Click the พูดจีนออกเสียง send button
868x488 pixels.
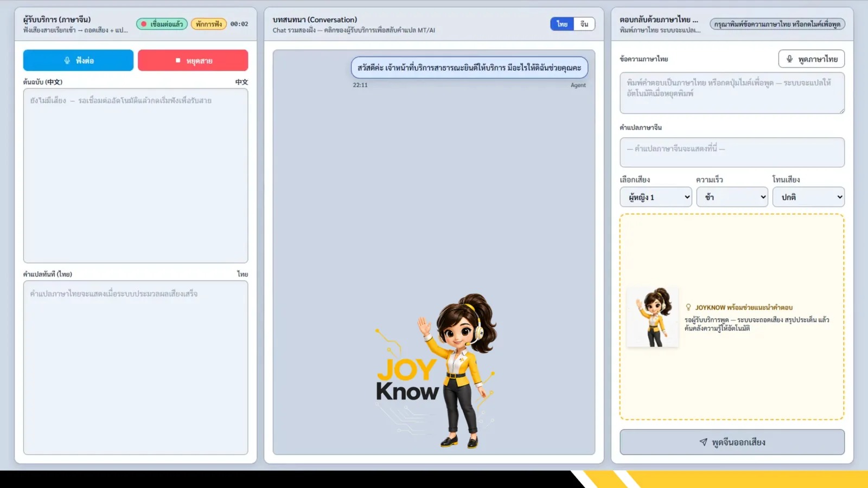(732, 442)
